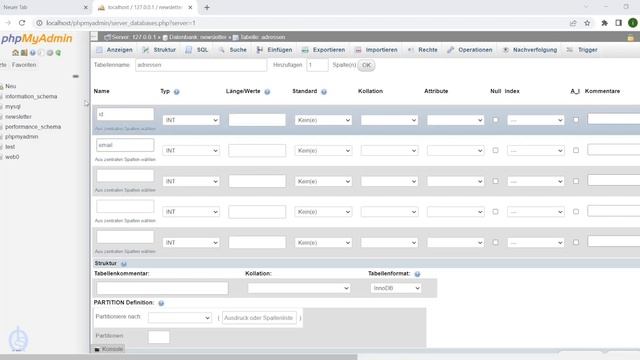
Task: Click Länge/Werte field for email row
Action: click(257, 151)
